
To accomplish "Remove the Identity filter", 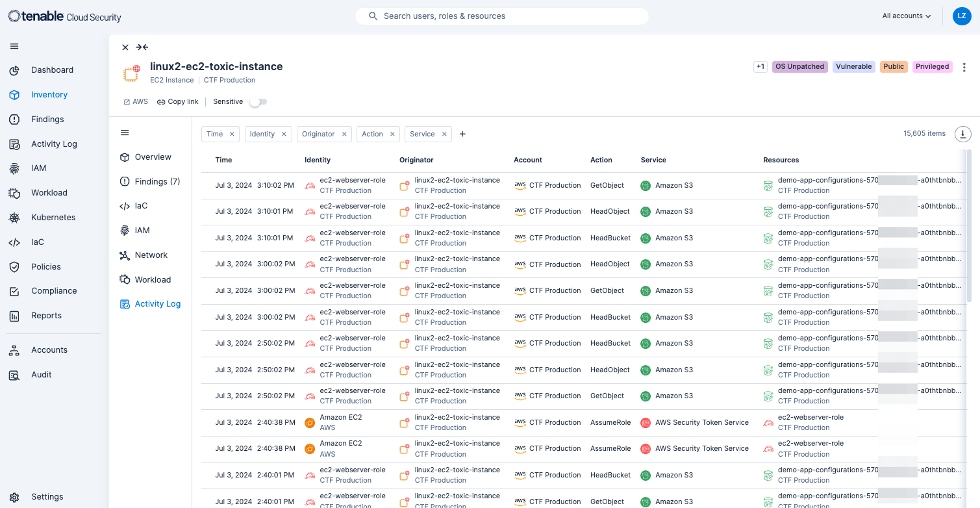I will pyautogui.click(x=284, y=134).
